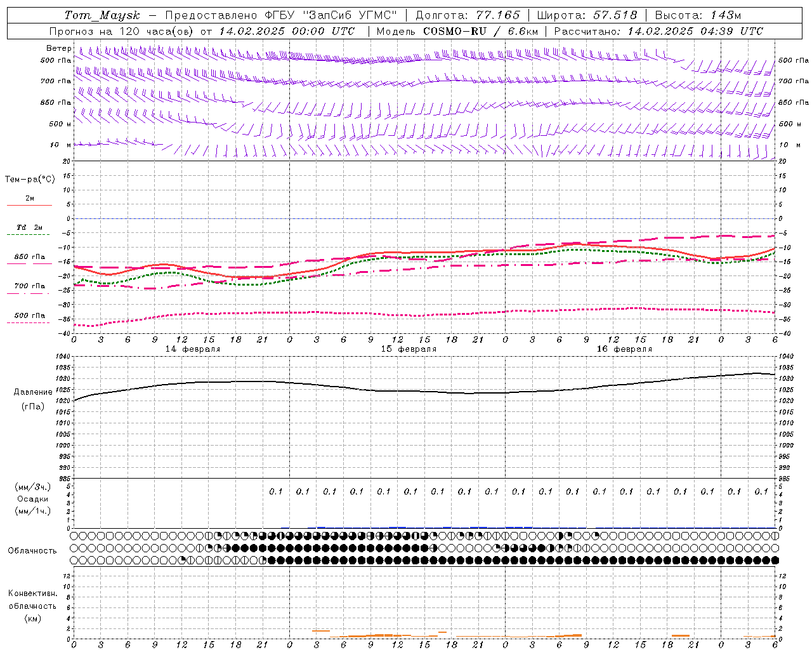Click the 'Предоставлено ФГБУ "ЗапСиб УГМС"' provider text
The height and width of the screenshot is (650, 812).
tap(281, 15)
